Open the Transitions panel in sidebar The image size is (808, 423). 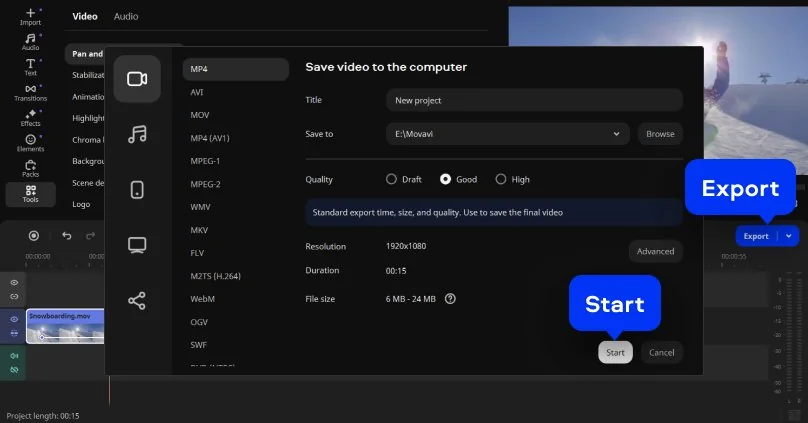(x=30, y=93)
